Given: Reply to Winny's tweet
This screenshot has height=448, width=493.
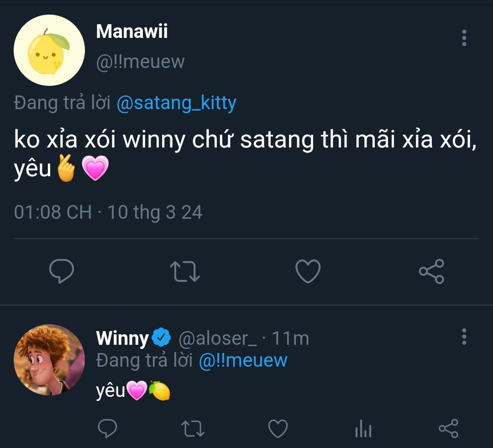Looking at the screenshot, I should [x=108, y=429].
